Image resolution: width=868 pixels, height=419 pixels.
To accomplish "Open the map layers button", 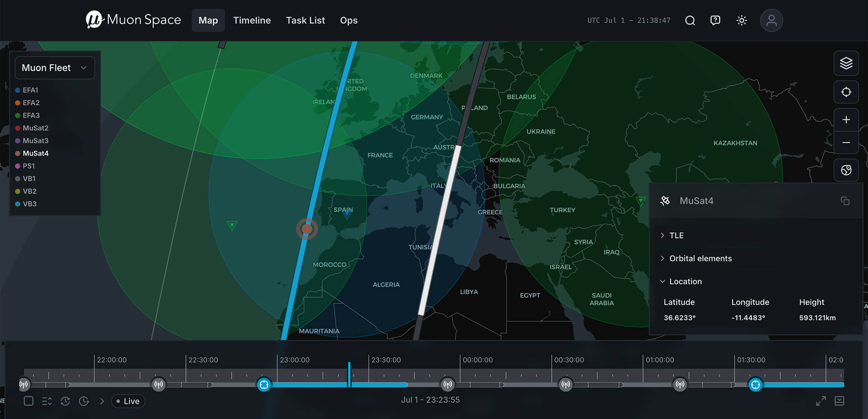I will (846, 63).
